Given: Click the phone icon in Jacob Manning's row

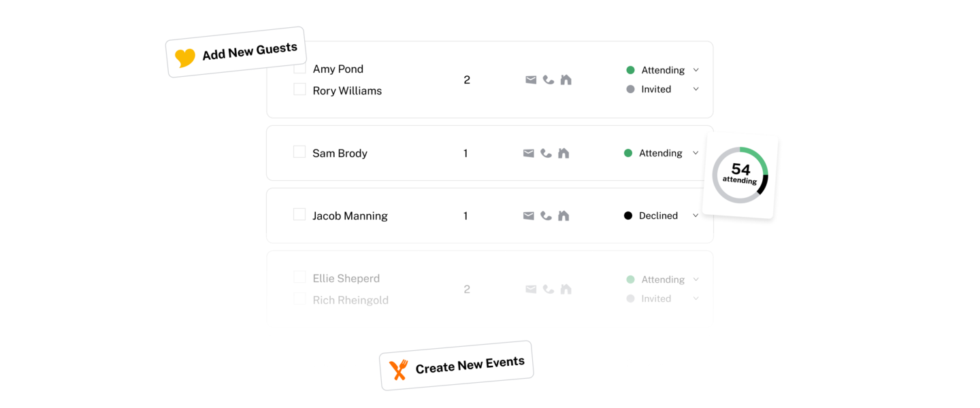Looking at the screenshot, I should 546,216.
